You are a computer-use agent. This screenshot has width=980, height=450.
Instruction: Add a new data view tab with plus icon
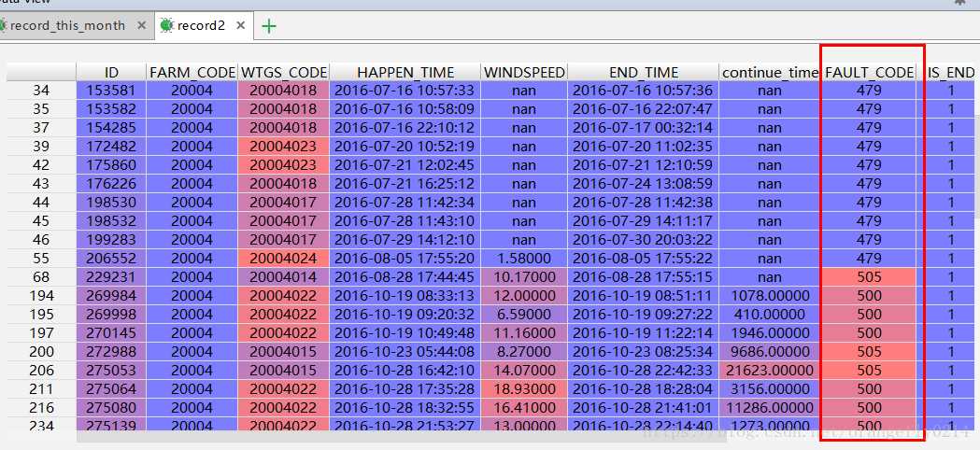point(269,26)
